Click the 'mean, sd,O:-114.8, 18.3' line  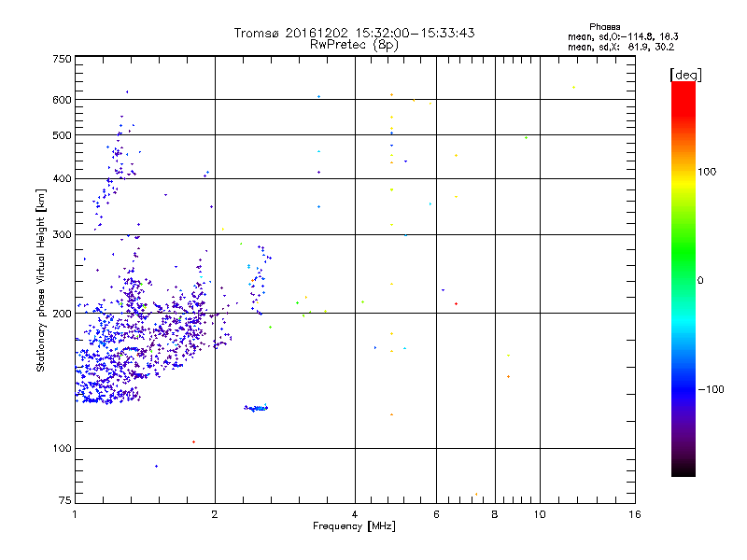pyautogui.click(x=623, y=36)
